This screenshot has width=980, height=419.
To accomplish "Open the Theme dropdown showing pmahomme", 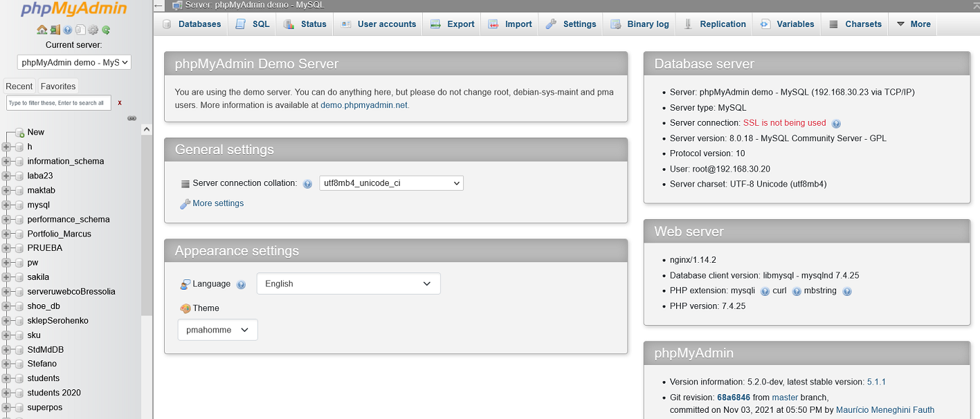I will tap(217, 330).
